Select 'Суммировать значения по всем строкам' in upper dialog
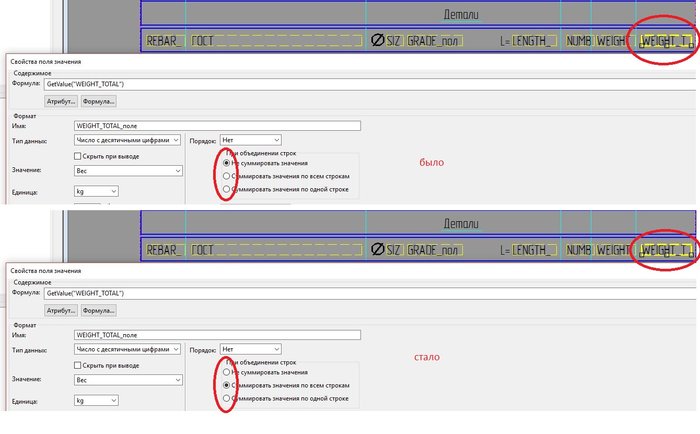The image size is (700, 434). click(226, 176)
